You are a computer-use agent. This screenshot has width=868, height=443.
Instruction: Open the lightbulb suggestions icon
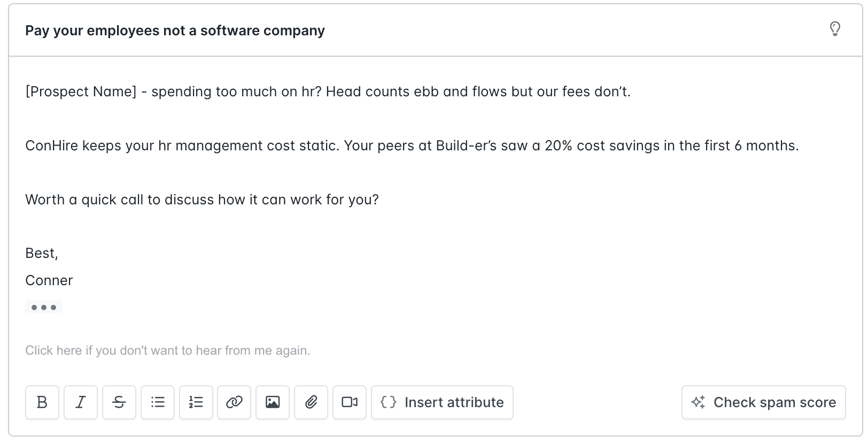[x=835, y=29]
